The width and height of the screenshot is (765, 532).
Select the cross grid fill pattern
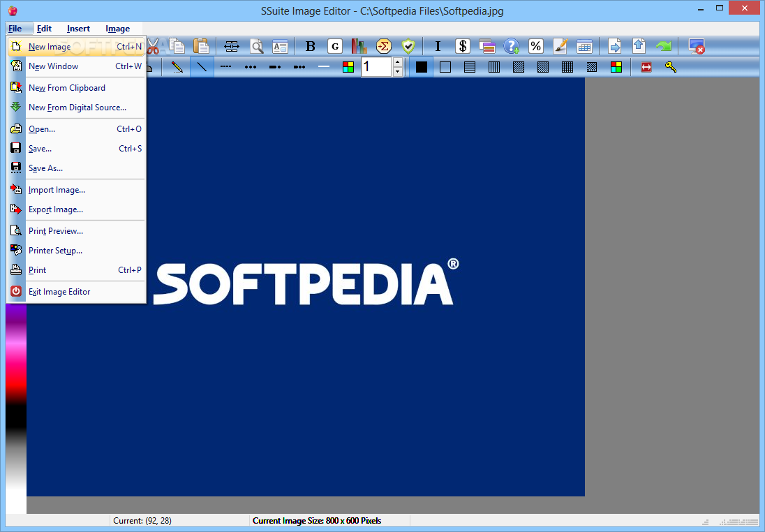(567, 67)
